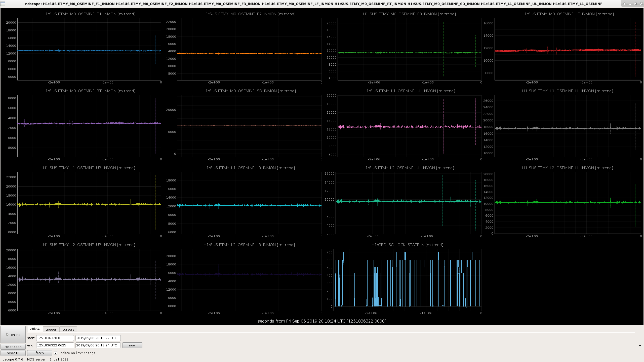The width and height of the screenshot is (644, 362).
Task: Click the seconds from Fri Sep 06 2019 axis label
Action: pos(322,321)
